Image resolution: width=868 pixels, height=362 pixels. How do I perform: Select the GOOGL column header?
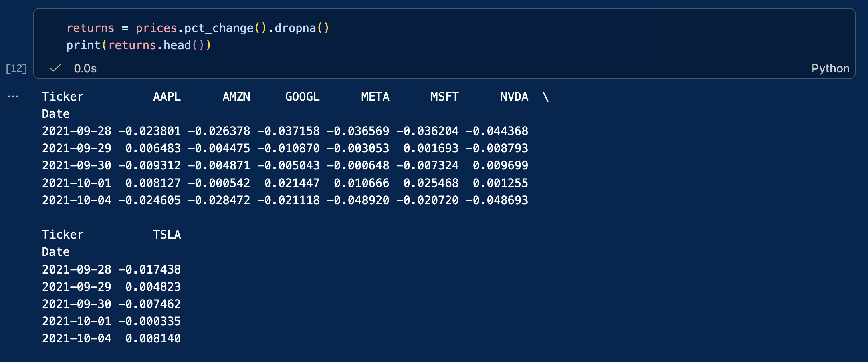click(x=303, y=97)
